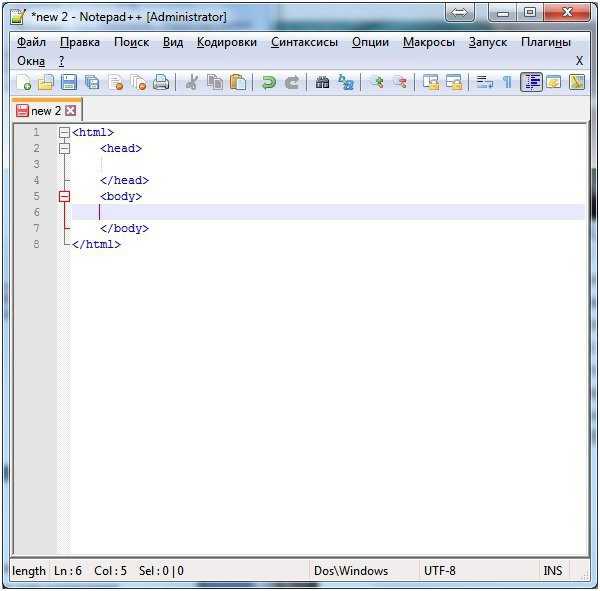Collapse the body fold marker on line 5
The height and width of the screenshot is (591, 600).
tap(64, 196)
